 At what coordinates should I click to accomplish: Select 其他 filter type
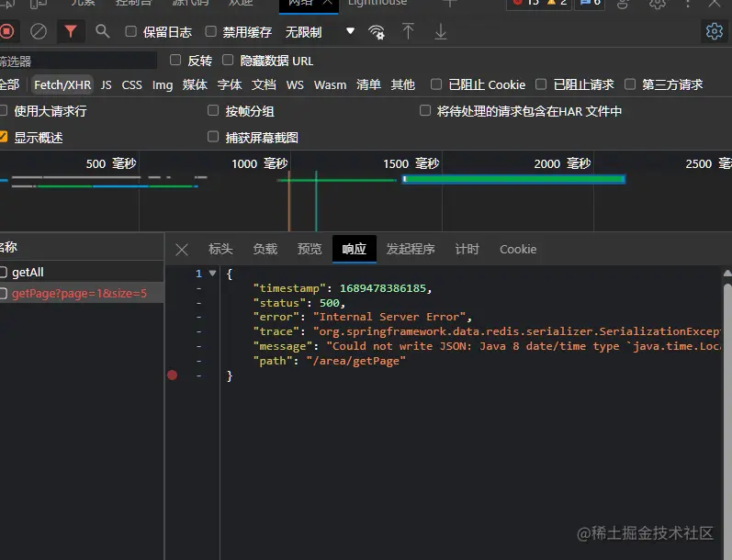click(403, 85)
